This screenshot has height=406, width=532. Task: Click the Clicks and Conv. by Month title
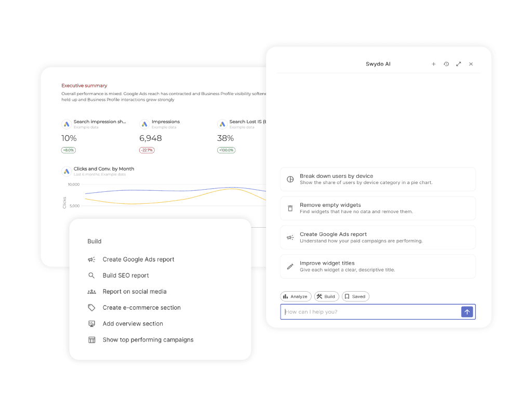(x=104, y=169)
